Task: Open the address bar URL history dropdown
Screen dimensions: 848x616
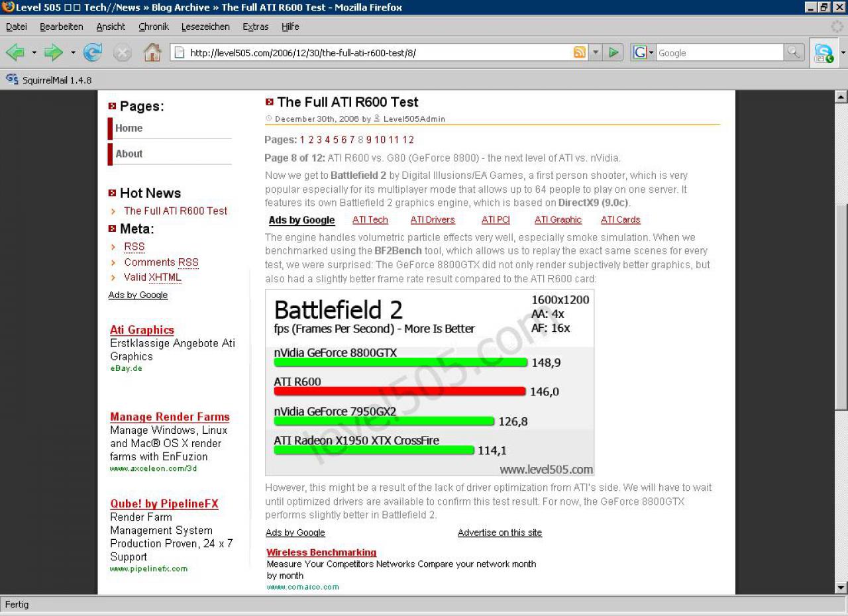Action: pos(596,53)
